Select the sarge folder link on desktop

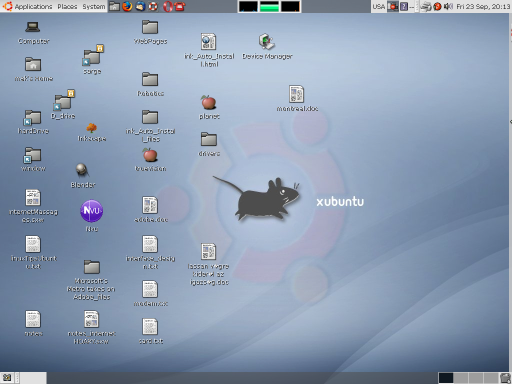point(92,59)
